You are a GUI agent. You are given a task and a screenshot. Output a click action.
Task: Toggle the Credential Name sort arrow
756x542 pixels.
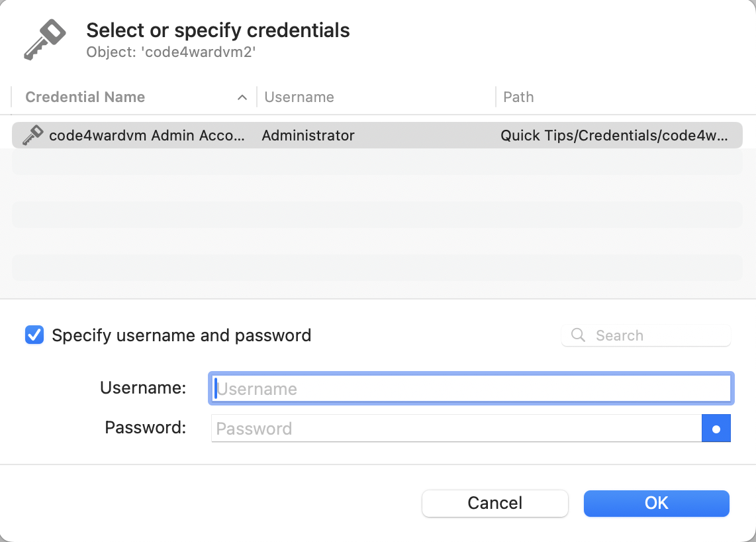[242, 97]
